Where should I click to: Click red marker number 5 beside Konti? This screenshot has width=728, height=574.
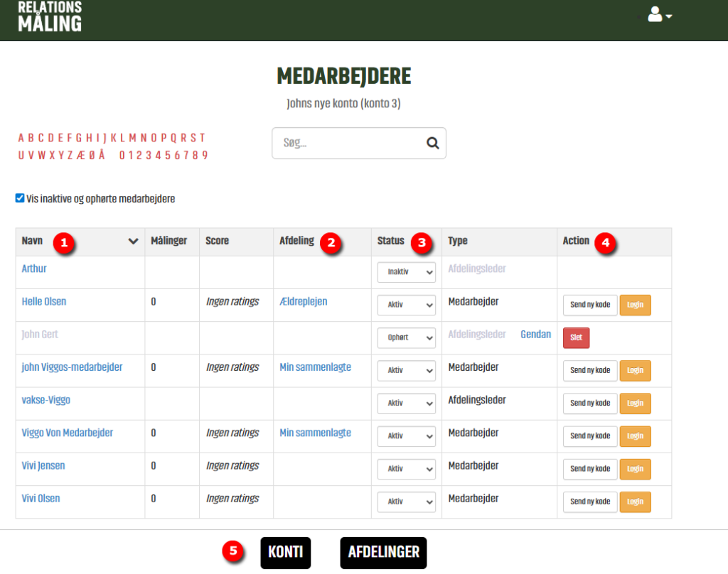click(x=230, y=551)
